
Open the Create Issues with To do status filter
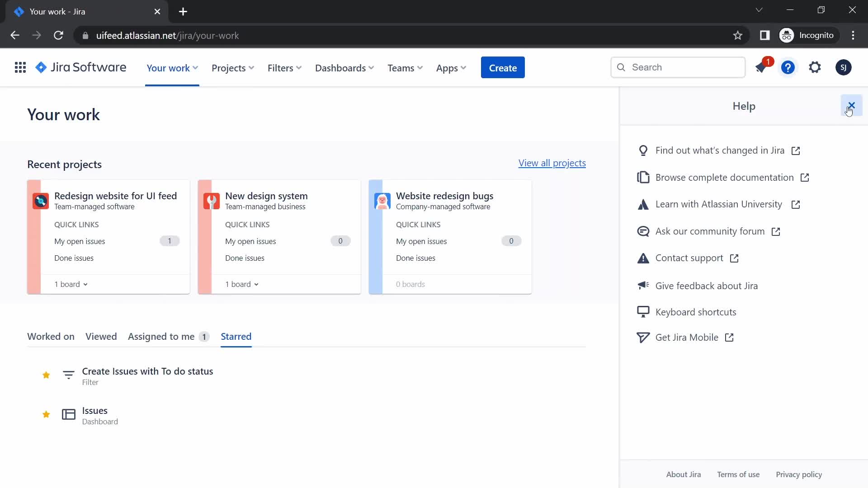tap(147, 371)
